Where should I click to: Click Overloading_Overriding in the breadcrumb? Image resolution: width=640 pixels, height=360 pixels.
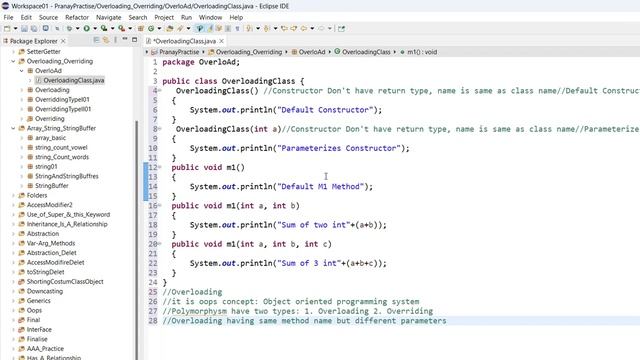point(249,52)
